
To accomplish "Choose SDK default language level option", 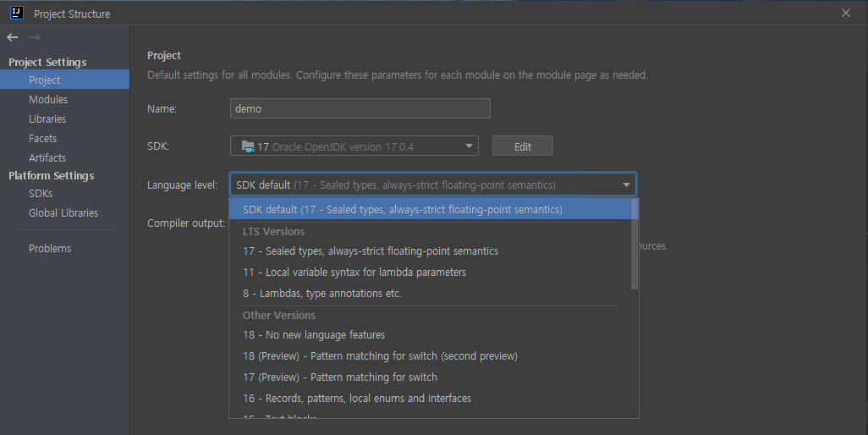I will coord(430,209).
